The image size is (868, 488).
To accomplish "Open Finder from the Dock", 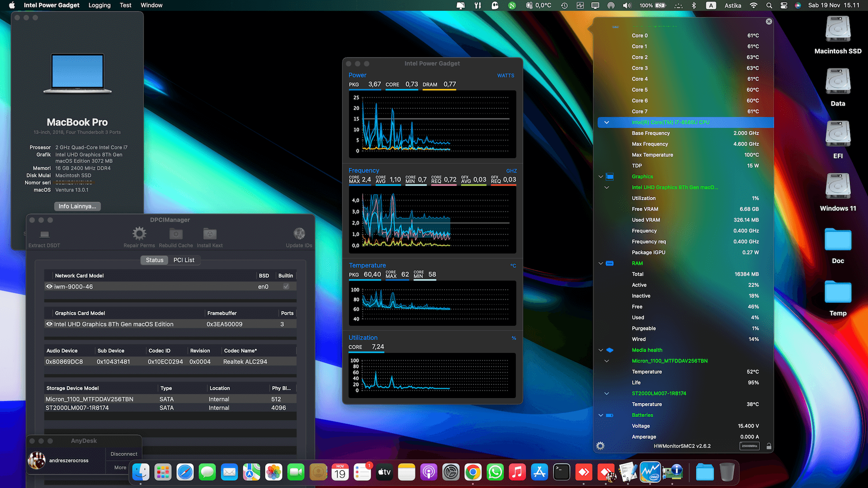I will (141, 473).
